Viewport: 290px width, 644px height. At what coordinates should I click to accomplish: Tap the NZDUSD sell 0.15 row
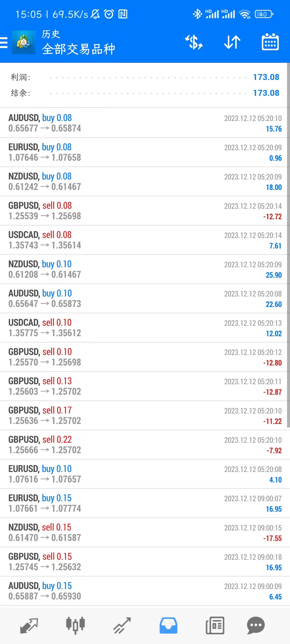point(145,532)
